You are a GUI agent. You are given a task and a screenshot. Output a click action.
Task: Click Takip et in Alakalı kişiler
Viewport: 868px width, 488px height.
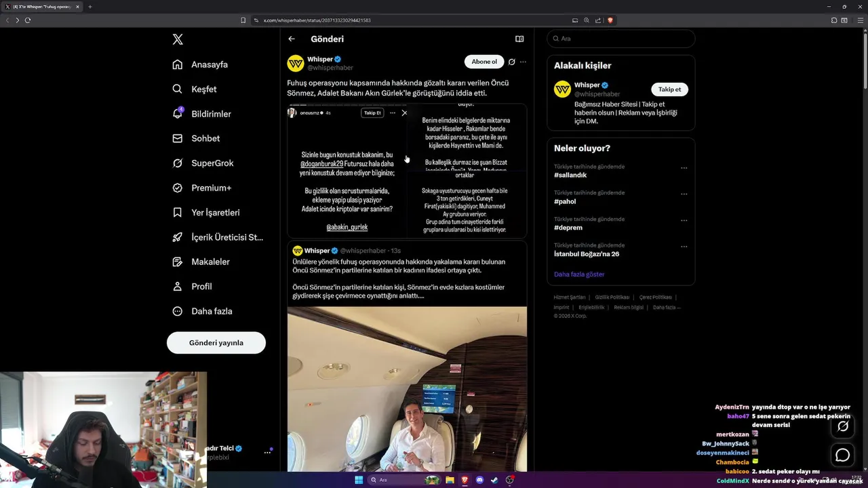[670, 89]
